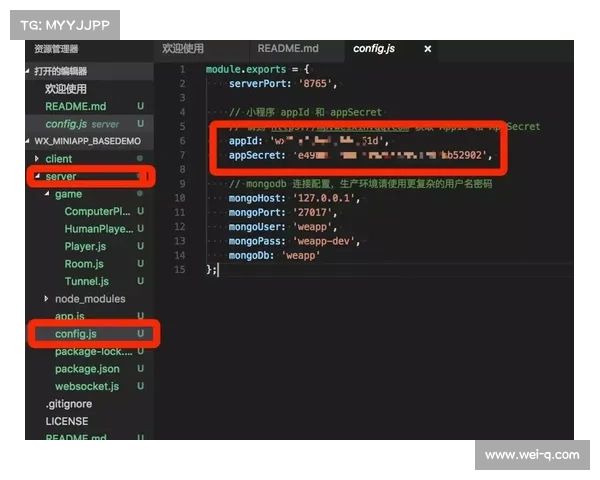This screenshot has width=600, height=480.
Task: Click 欢迎使用 in the open editors list
Action: click(x=67, y=88)
